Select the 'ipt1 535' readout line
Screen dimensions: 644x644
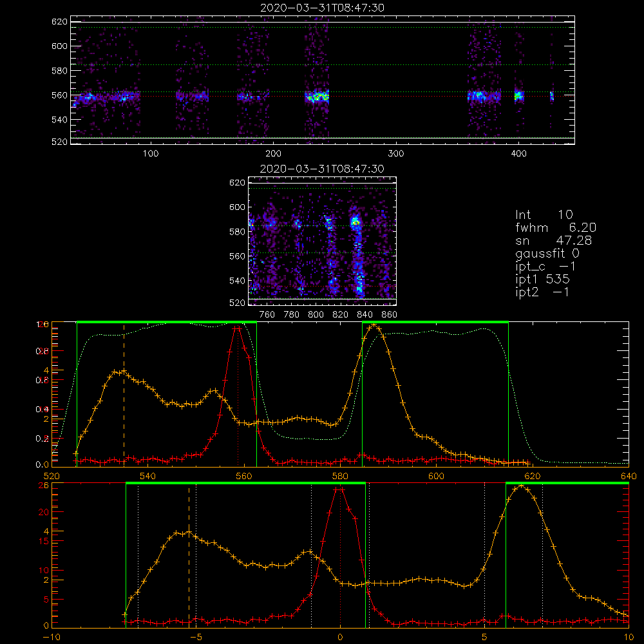(x=542, y=279)
